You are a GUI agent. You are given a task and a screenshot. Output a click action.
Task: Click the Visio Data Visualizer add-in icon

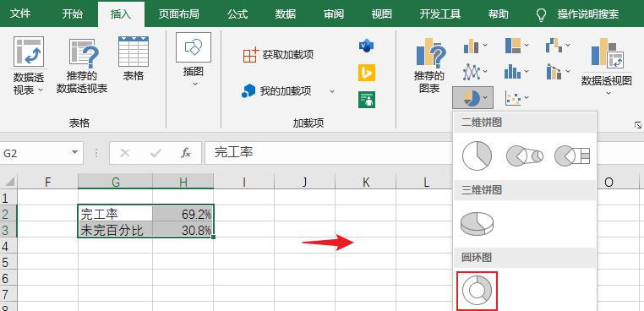click(366, 46)
